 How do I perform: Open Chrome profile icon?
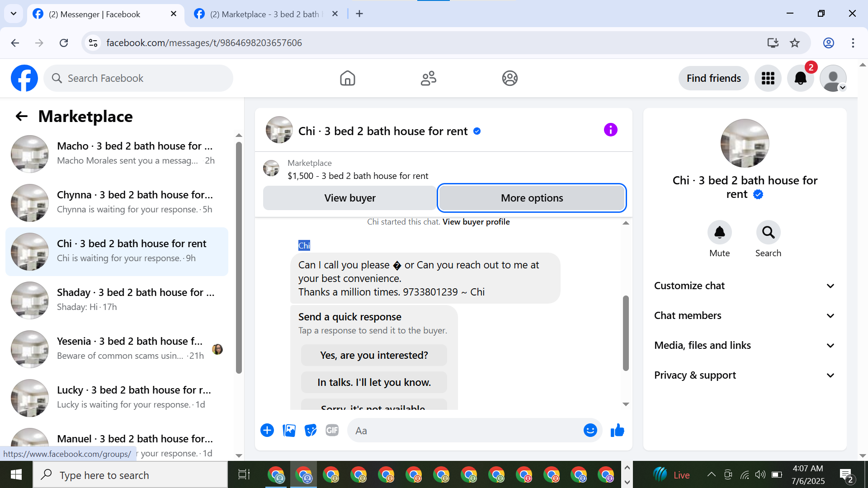click(x=828, y=43)
